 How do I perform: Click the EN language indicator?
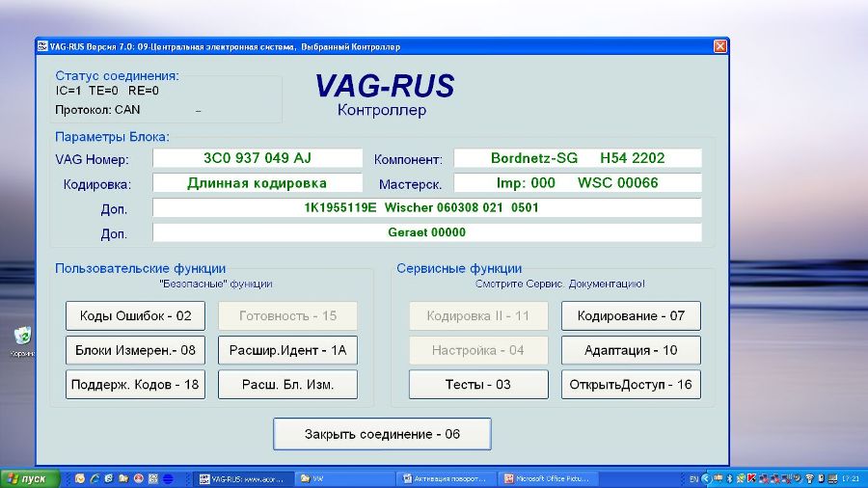pyautogui.click(x=693, y=478)
